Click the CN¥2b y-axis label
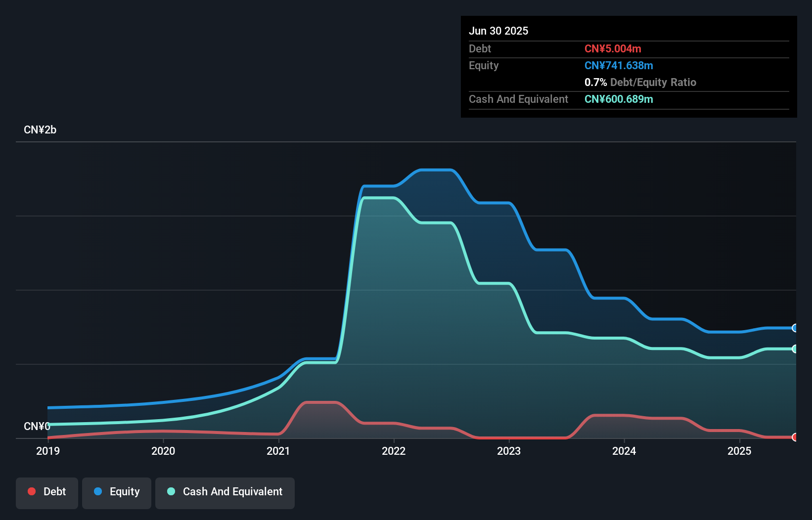Image resolution: width=812 pixels, height=520 pixels. 40,130
